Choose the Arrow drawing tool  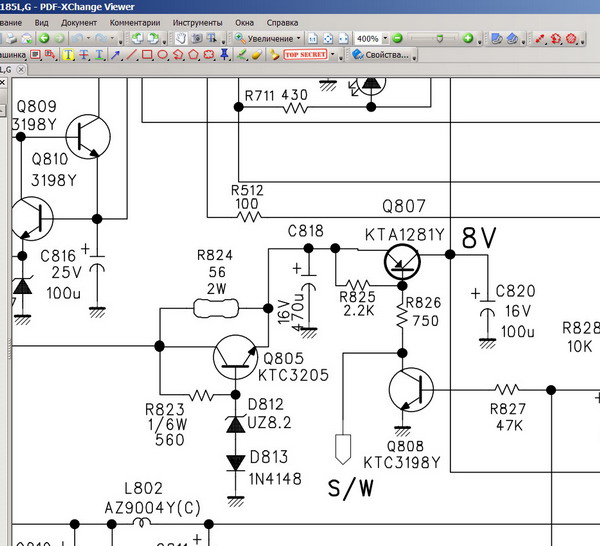click(116, 55)
